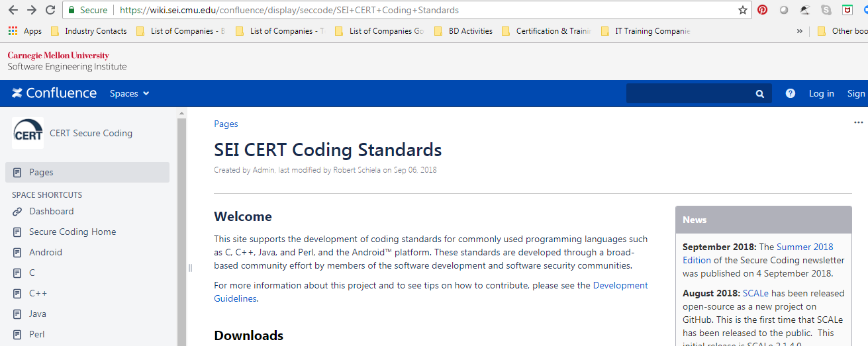This screenshot has width=868, height=346.
Task: Go back using the browser back arrow
Action: pos(13,10)
